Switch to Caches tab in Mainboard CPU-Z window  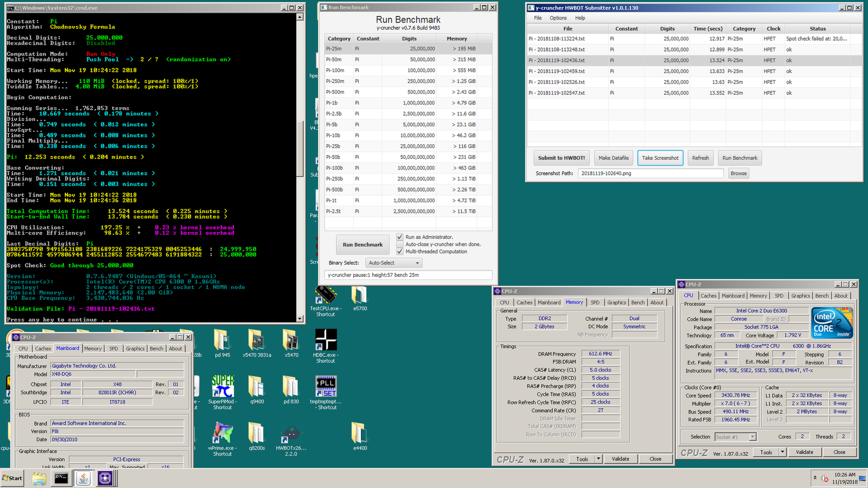coord(43,349)
